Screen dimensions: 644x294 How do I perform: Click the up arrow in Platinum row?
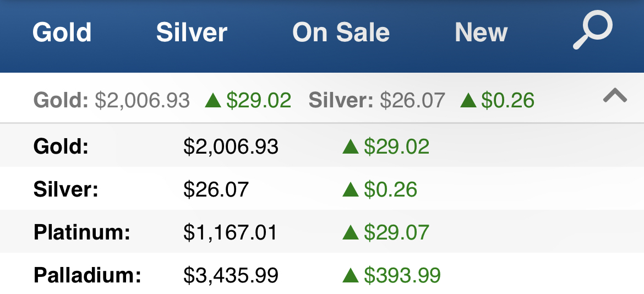point(351,232)
